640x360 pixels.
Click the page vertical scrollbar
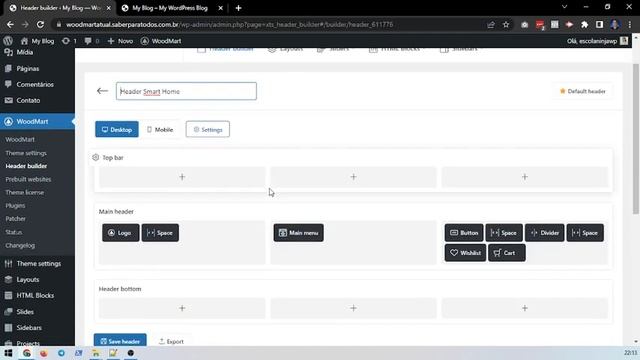[x=636, y=139]
